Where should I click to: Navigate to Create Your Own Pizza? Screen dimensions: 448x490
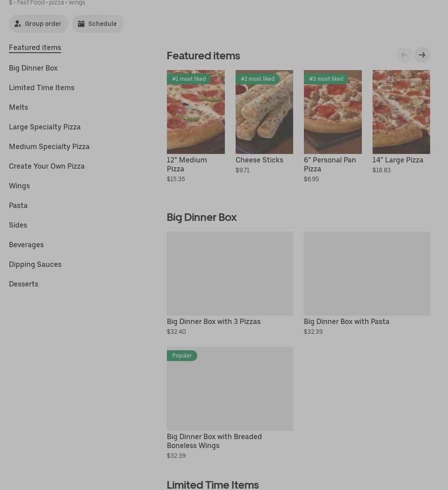[x=46, y=166]
